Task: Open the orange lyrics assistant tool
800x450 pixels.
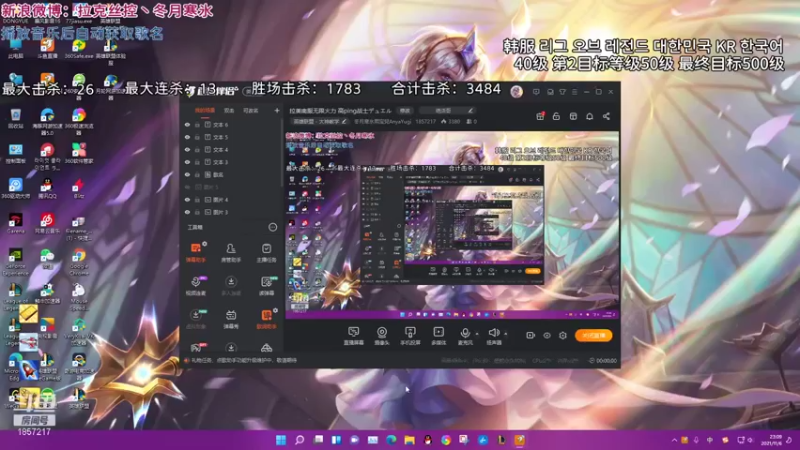Action: click(x=266, y=319)
